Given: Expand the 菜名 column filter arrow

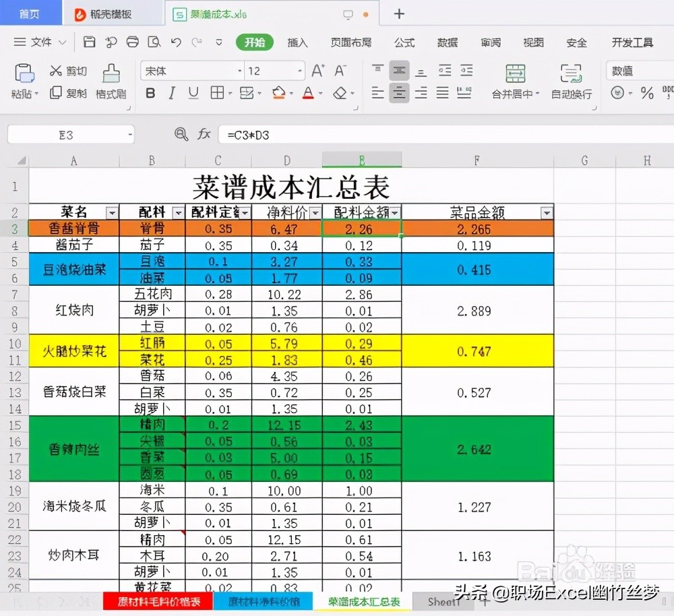Looking at the screenshot, I should [x=112, y=213].
